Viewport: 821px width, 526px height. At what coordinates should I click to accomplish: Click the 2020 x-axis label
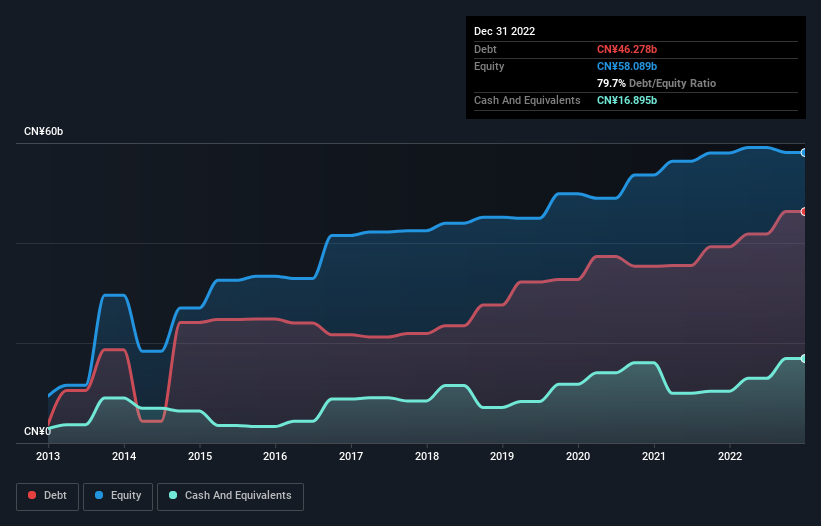(578, 456)
